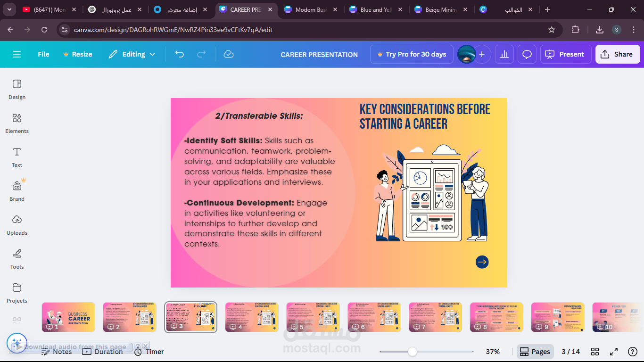This screenshot has width=644, height=362.
Task: Bookmark this page with the star icon
Action: tap(552, 30)
